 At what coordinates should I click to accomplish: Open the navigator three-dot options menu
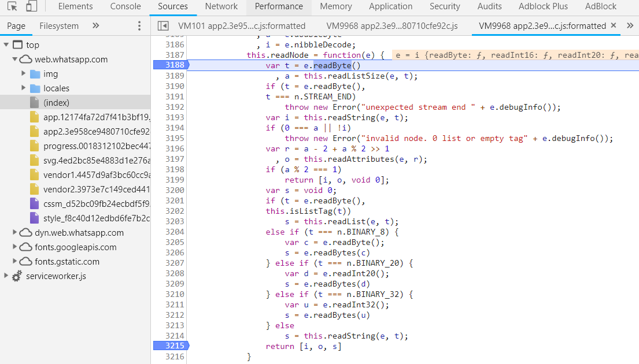click(139, 26)
